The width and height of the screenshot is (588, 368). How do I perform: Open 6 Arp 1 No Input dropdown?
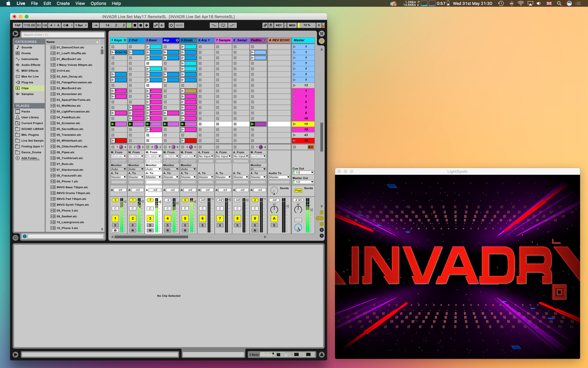tap(206, 156)
